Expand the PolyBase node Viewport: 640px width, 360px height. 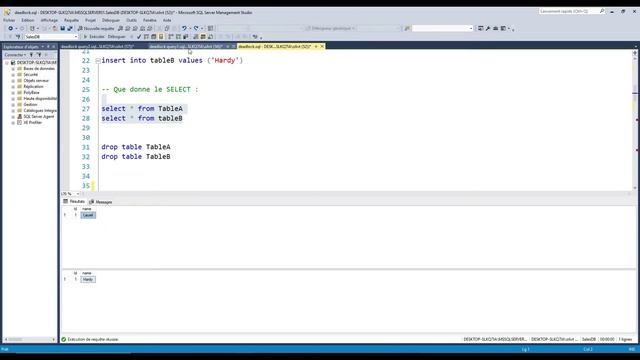pyautogui.click(x=13, y=93)
